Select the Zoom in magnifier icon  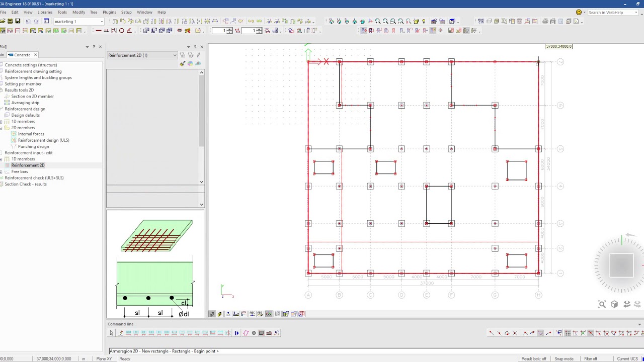pos(378,21)
